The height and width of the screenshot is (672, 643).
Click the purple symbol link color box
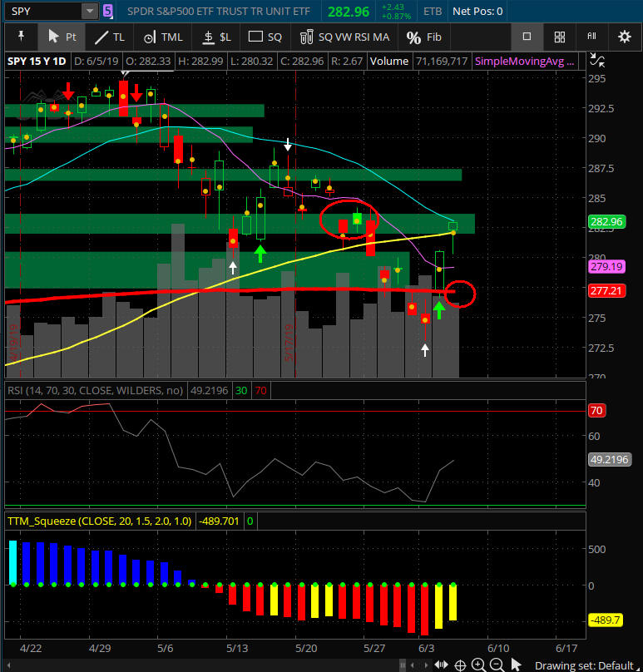pyautogui.click(x=108, y=12)
